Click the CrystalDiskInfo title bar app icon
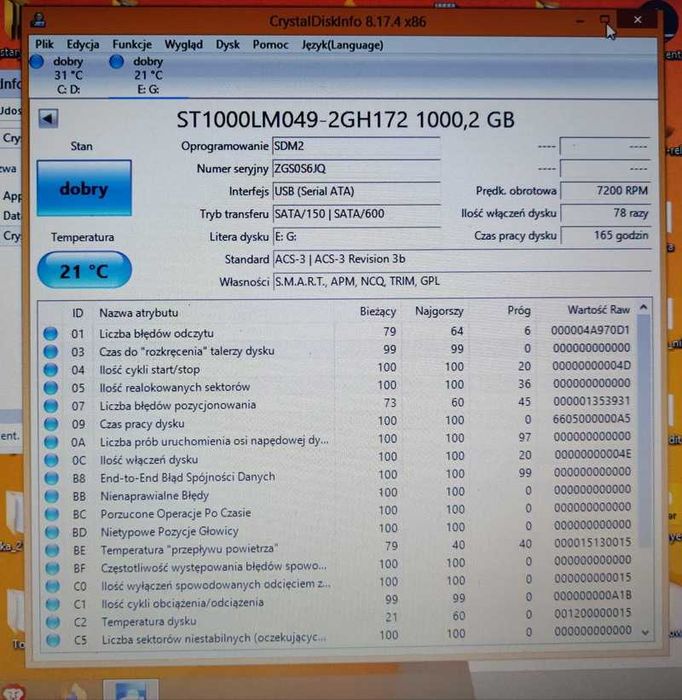682x700 pixels. [39, 19]
